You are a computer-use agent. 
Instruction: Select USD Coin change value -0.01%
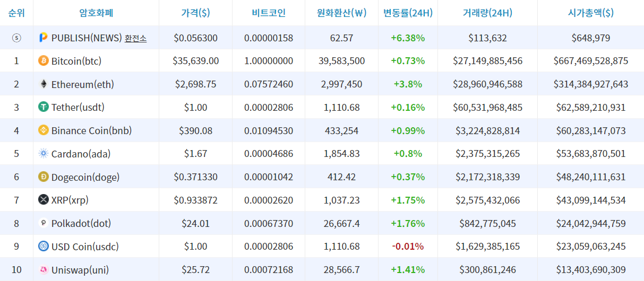tap(408, 246)
